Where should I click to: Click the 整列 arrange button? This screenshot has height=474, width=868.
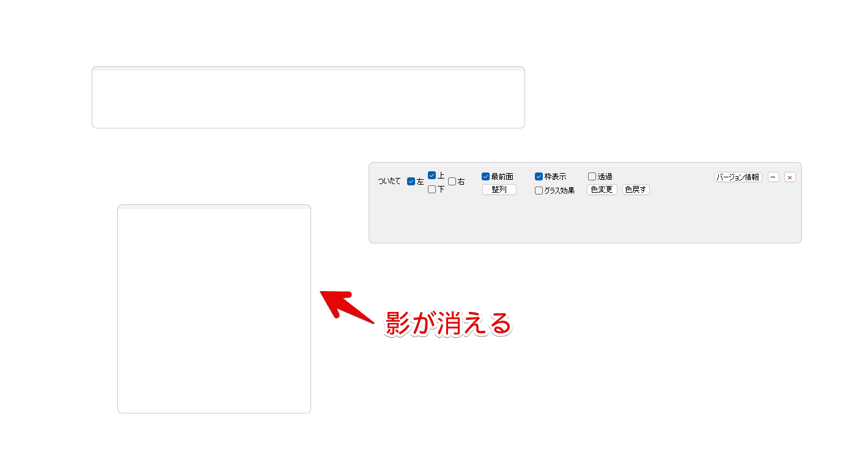point(499,190)
